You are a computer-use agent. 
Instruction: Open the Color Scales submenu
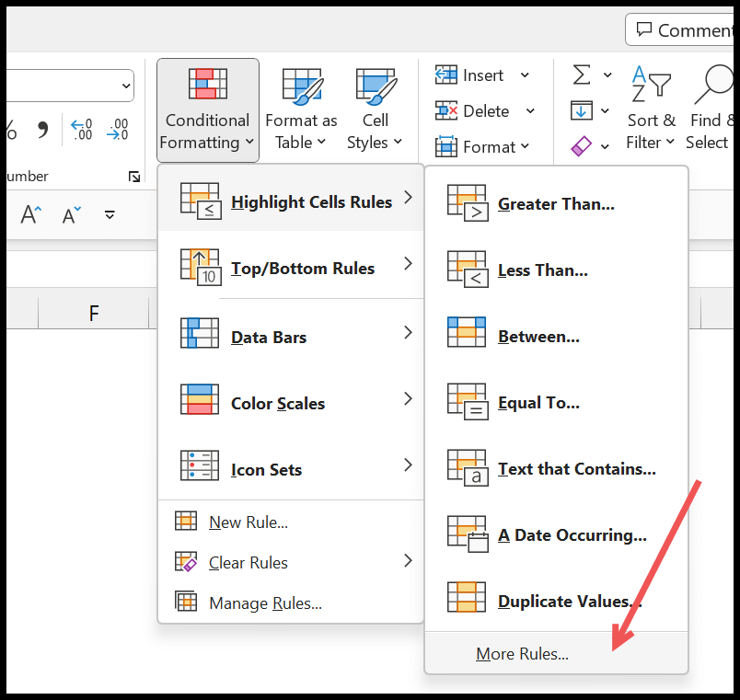[290, 399]
